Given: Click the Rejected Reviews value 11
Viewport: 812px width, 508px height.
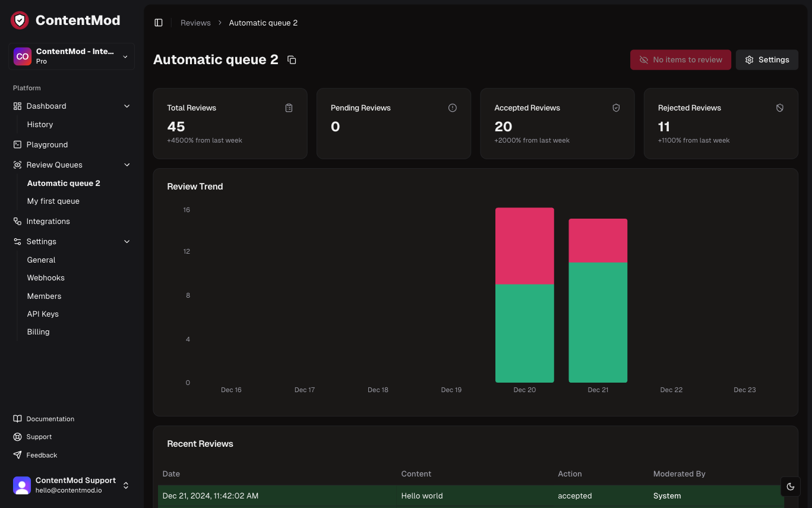Looking at the screenshot, I should pos(664,127).
